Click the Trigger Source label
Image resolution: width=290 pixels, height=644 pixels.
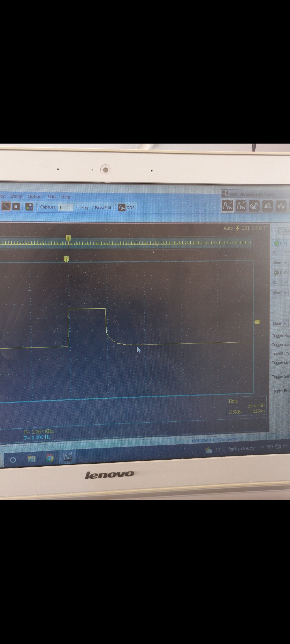281,345
